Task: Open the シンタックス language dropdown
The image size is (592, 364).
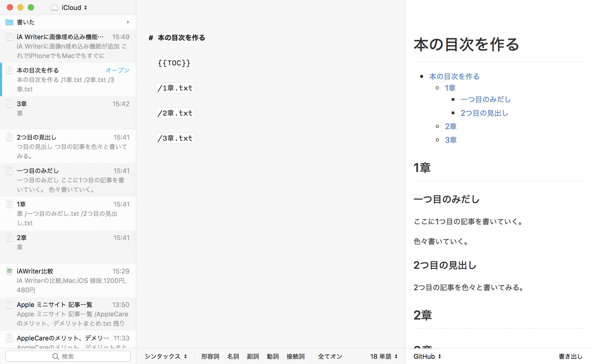Action: tap(166, 356)
